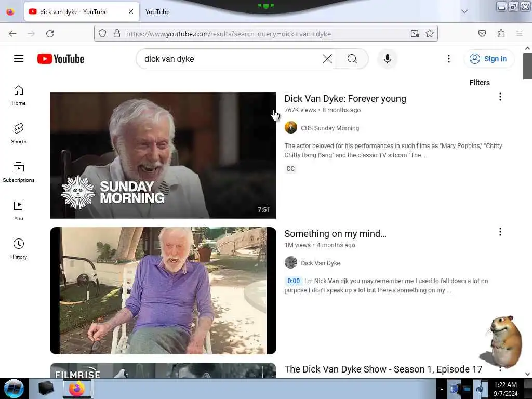Close the dick van dyke tab

pos(131,11)
